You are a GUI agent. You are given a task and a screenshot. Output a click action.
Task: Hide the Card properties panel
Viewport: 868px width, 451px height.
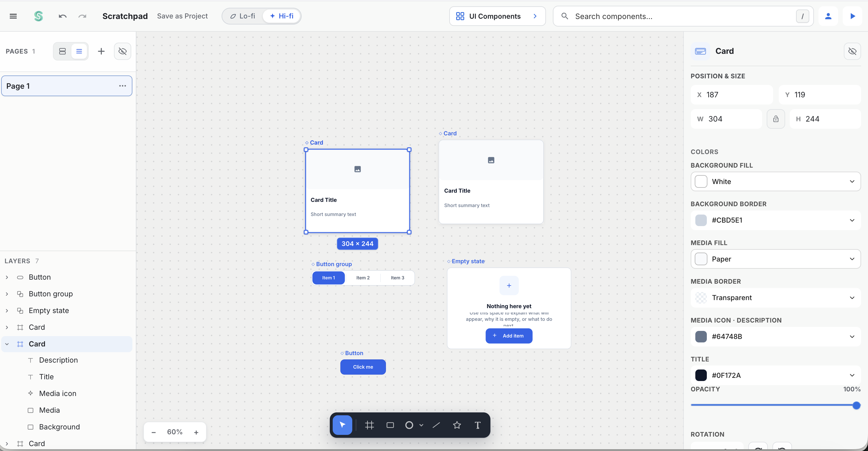click(852, 51)
